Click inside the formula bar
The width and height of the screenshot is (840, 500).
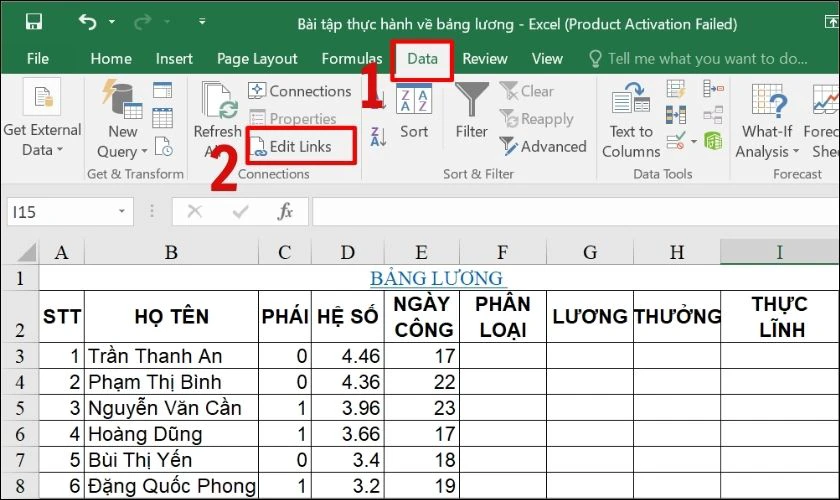[575, 212]
